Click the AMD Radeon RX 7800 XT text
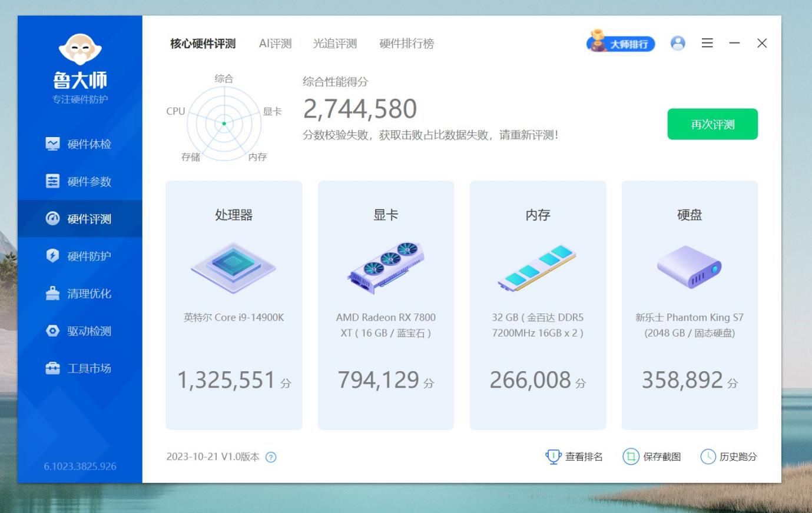The image size is (812, 513). [386, 325]
